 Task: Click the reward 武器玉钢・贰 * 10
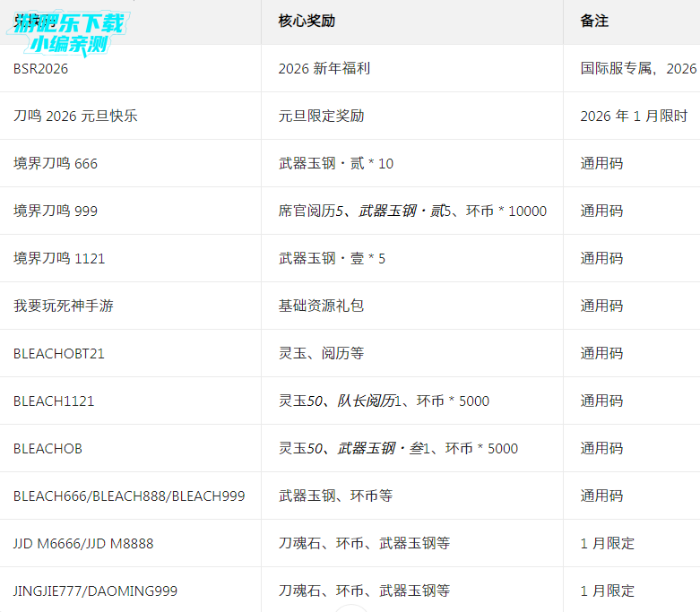pos(336,163)
